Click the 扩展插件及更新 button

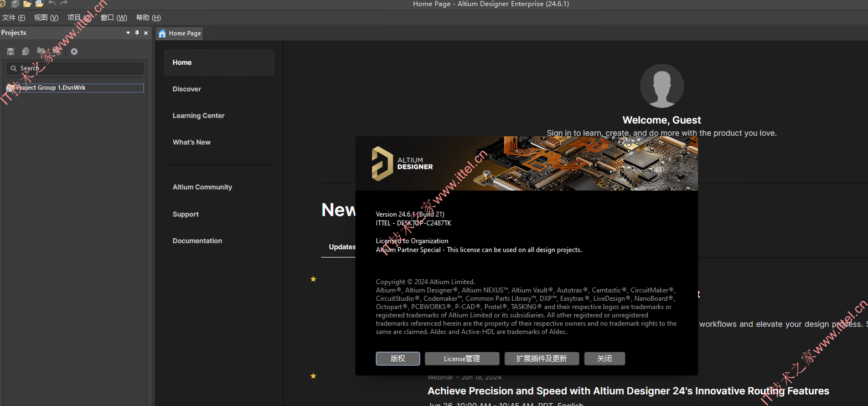pyautogui.click(x=542, y=358)
